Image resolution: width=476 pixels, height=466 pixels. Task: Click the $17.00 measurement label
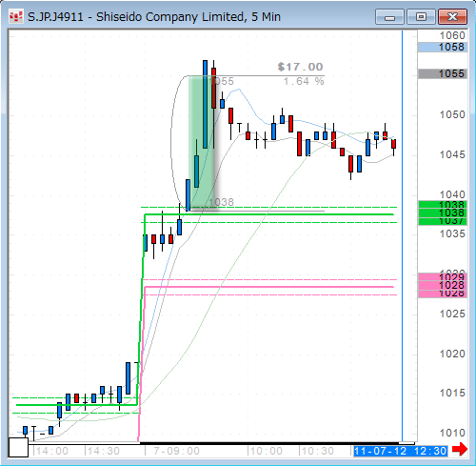(300, 67)
